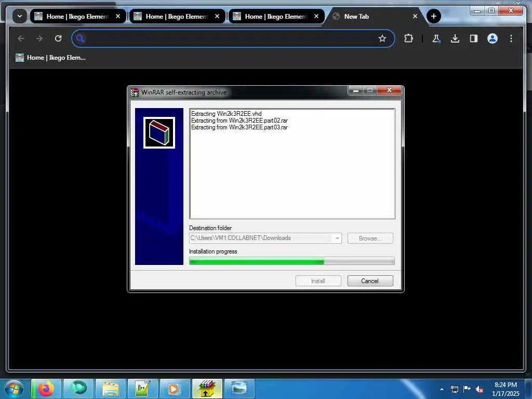Select the line Extracting from Win2k3R2EE.part02.rar
Image resolution: width=532 pixels, height=399 pixels.
coord(240,121)
